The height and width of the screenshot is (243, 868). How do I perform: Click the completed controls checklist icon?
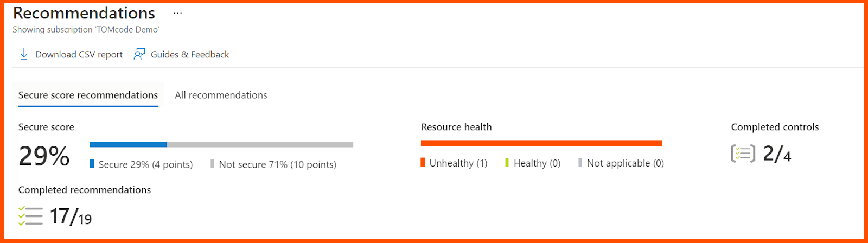pyautogui.click(x=743, y=154)
